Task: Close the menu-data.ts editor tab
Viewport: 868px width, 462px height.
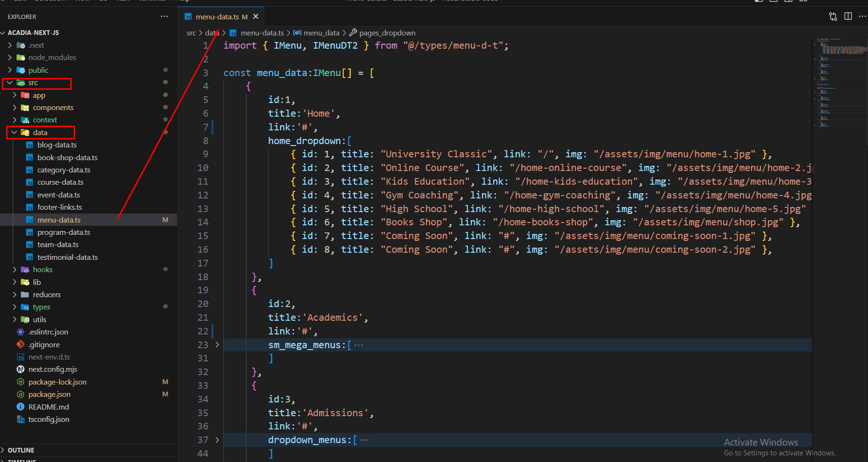Action: pos(256,17)
